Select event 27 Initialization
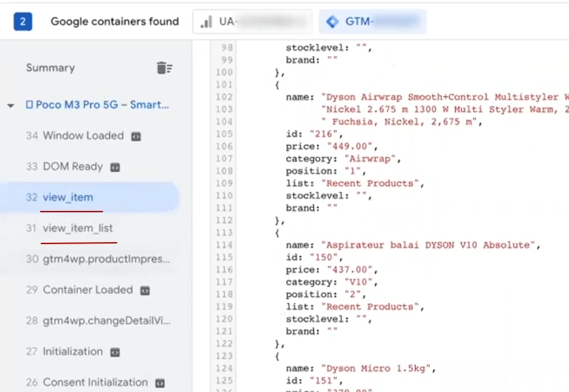The height and width of the screenshot is (392, 569). [89, 352]
